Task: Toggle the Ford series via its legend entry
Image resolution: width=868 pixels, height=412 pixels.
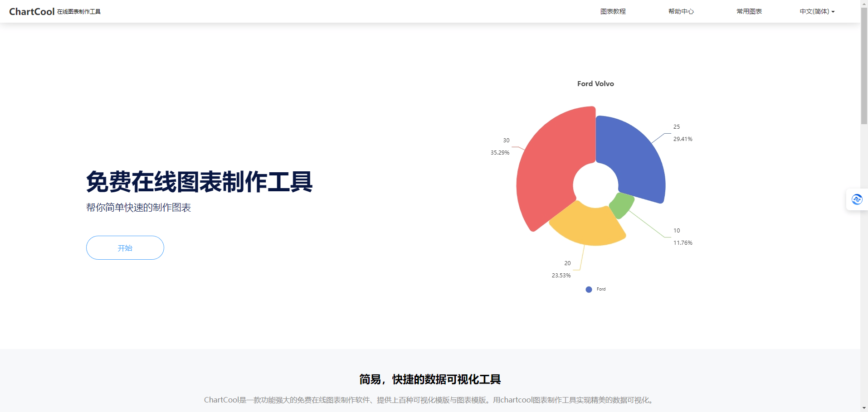Action: click(x=601, y=289)
